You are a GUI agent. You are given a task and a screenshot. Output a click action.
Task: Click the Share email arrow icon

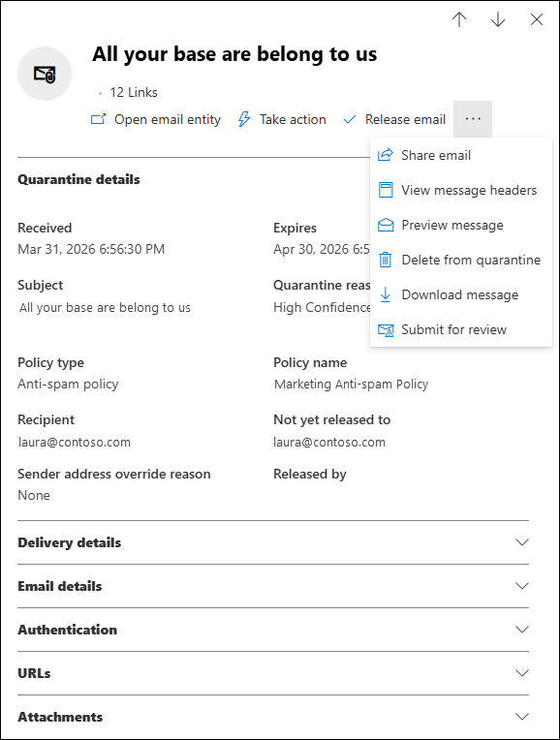386,155
